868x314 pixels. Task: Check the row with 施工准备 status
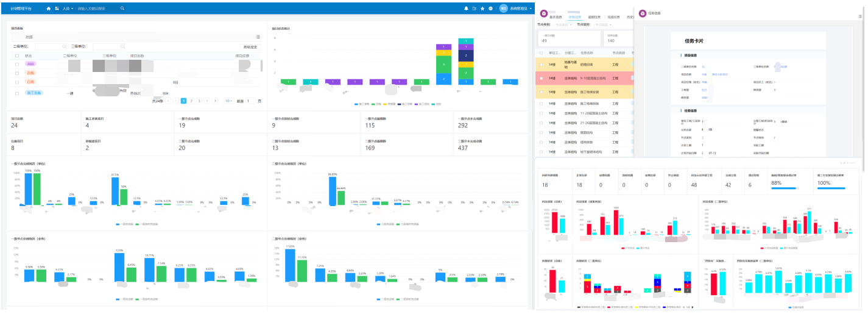tap(17, 93)
